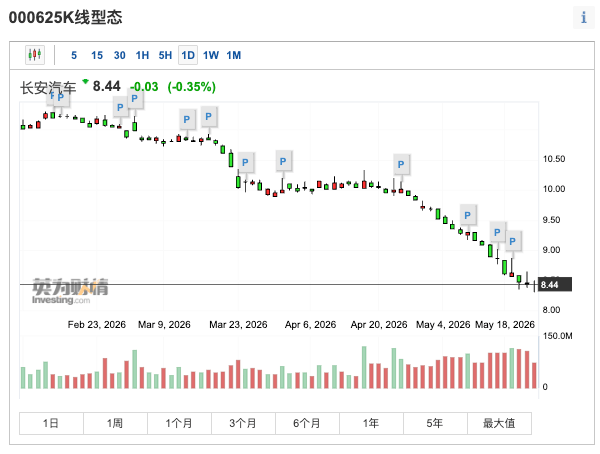Screen dimensions: 600x454
Task: Click the info icon beside the title
Action: 584,18
